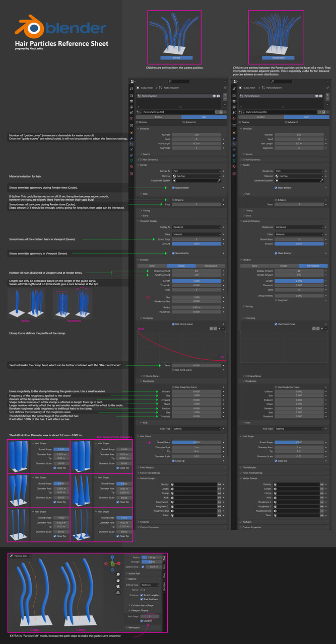Add particle system slot with left plus button
This screenshot has width=336, height=644.
225,95
